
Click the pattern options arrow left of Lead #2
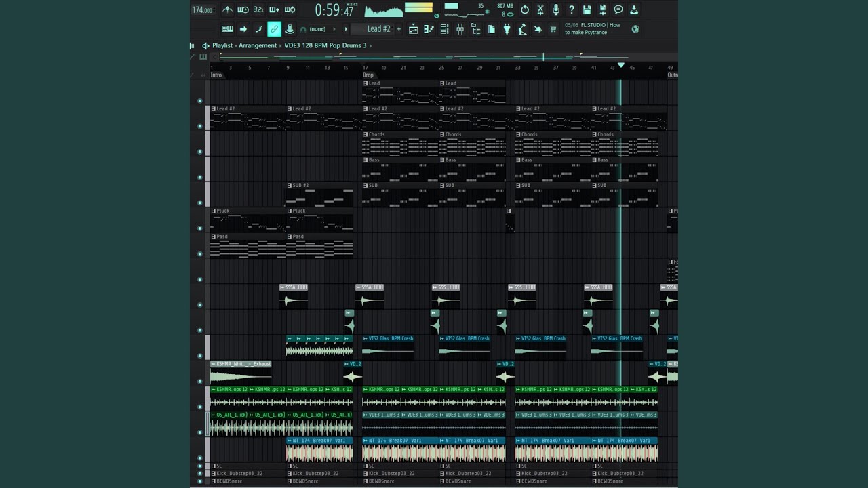pyautogui.click(x=346, y=29)
